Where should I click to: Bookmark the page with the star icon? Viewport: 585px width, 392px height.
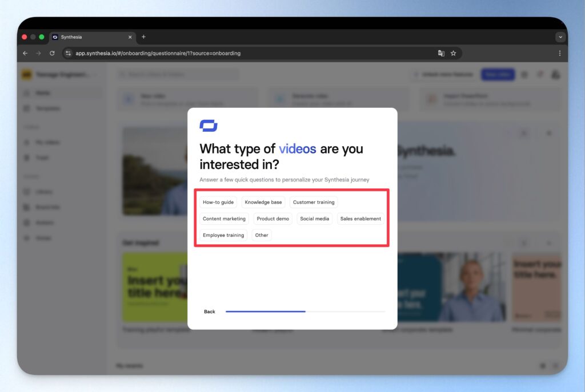453,53
